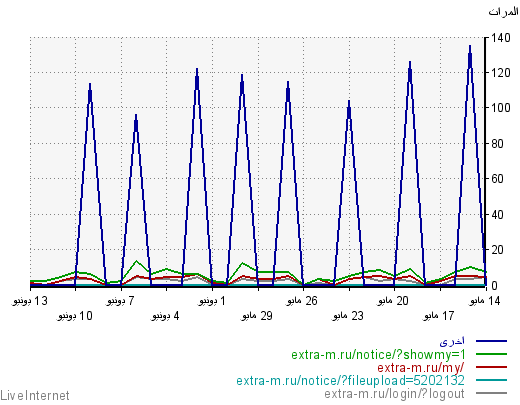Click the y-axis value 120

tap(501, 73)
